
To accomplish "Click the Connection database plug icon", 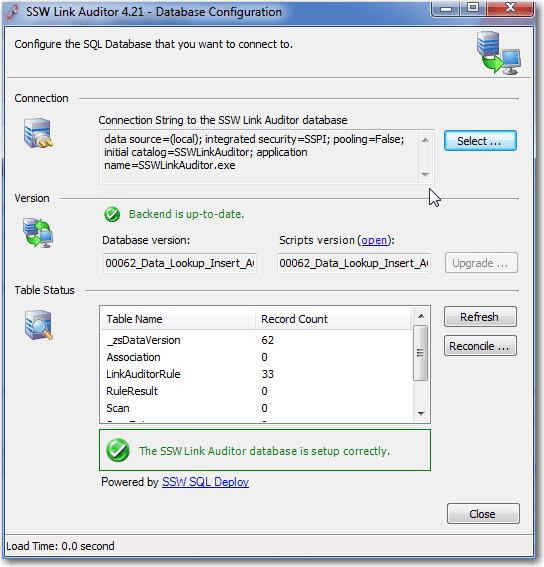I will (x=38, y=133).
